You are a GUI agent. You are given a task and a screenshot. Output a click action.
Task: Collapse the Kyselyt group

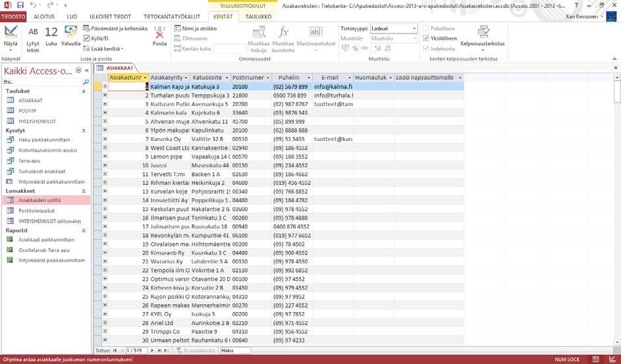tap(84, 130)
